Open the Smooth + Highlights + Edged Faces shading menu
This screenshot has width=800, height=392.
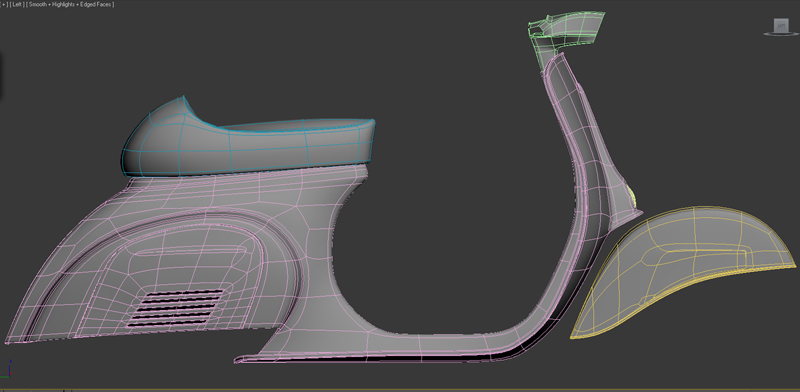69,4
